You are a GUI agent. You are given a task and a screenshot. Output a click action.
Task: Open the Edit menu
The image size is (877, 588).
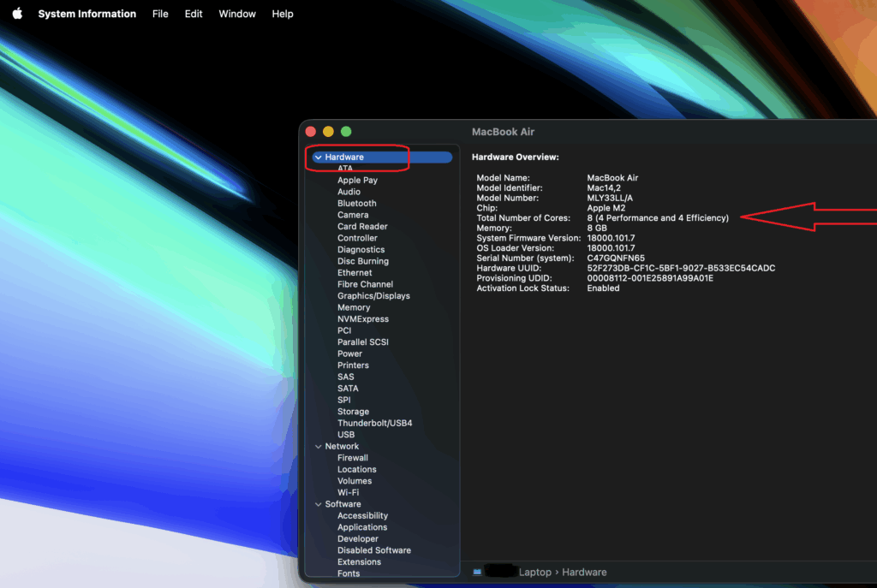point(194,14)
